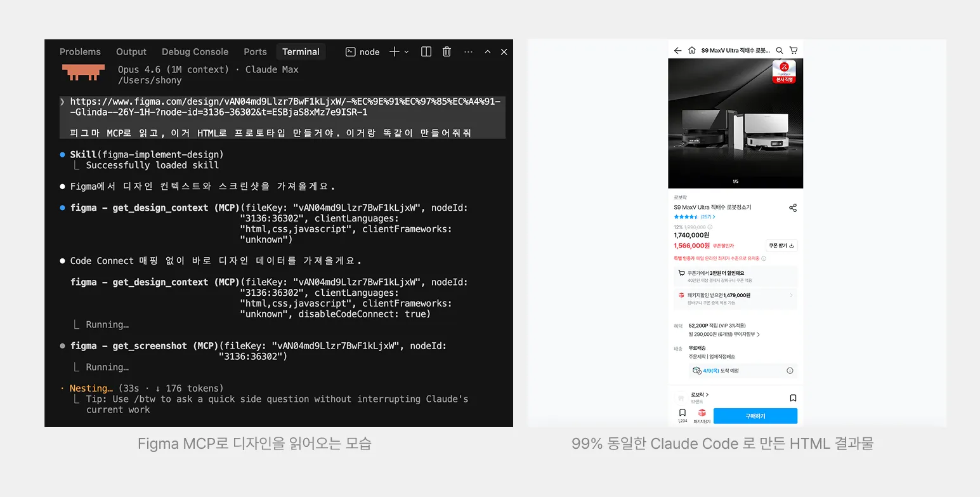
Task: Open terminal panel more actions menu
Action: click(468, 52)
